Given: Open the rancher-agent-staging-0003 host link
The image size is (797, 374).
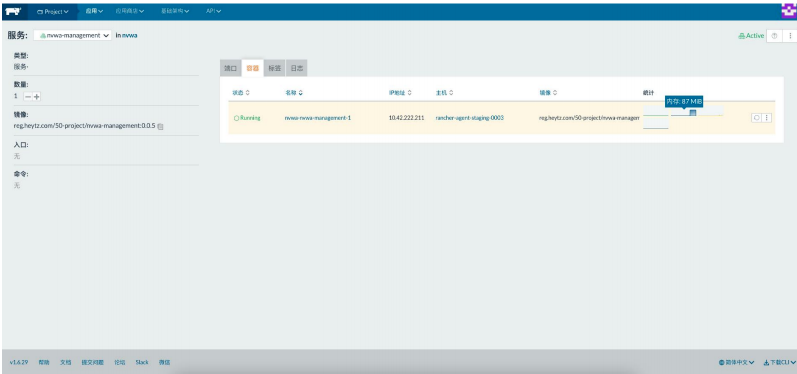Looking at the screenshot, I should pyautogui.click(x=470, y=118).
